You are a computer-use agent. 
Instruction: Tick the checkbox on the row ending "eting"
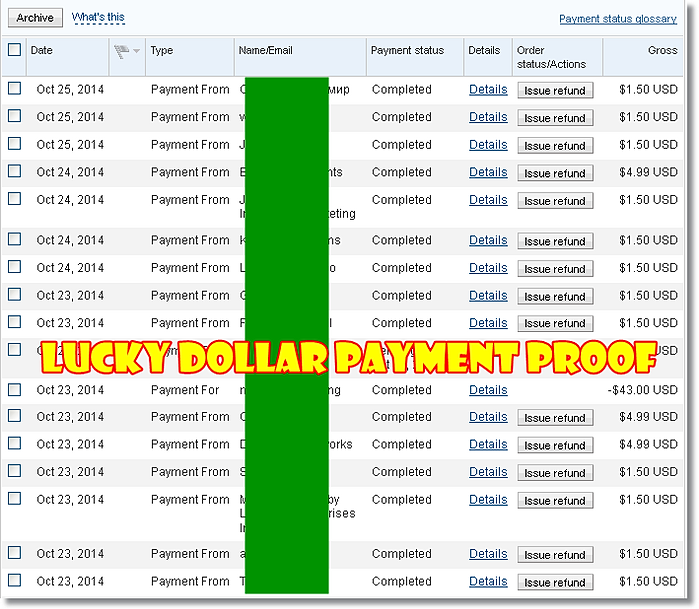[x=14, y=198]
